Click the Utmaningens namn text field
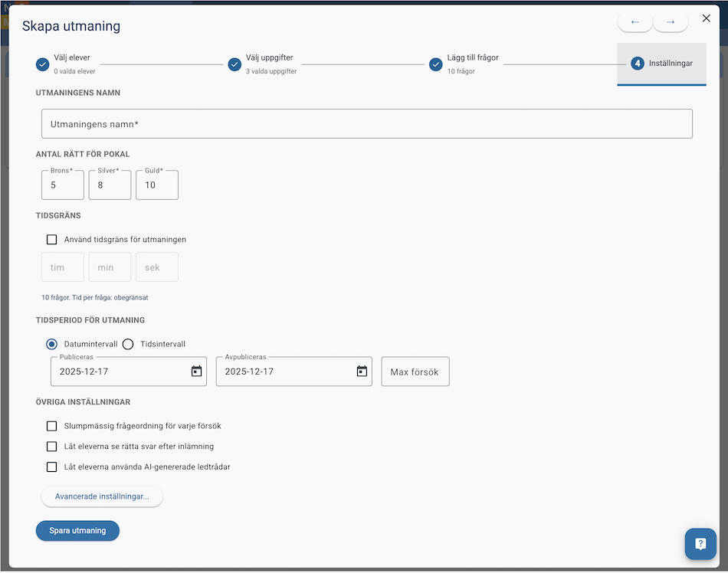The image size is (728, 573). [366, 123]
